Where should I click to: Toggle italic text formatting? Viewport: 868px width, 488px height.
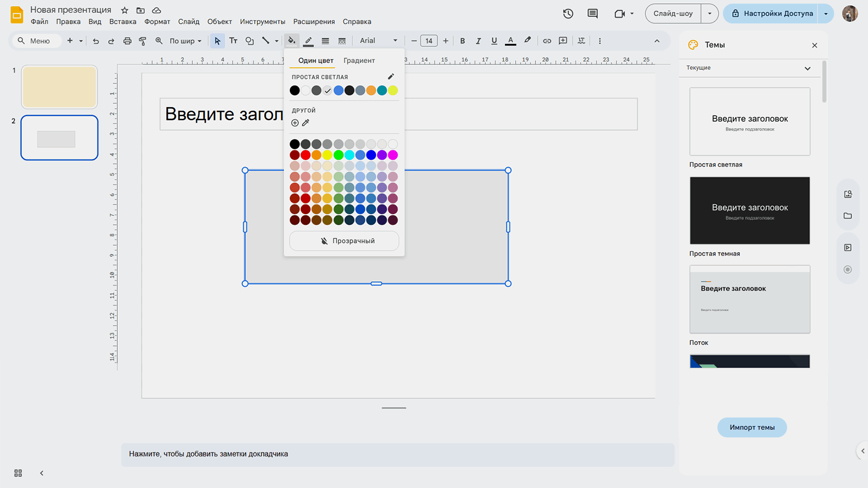pyautogui.click(x=479, y=41)
